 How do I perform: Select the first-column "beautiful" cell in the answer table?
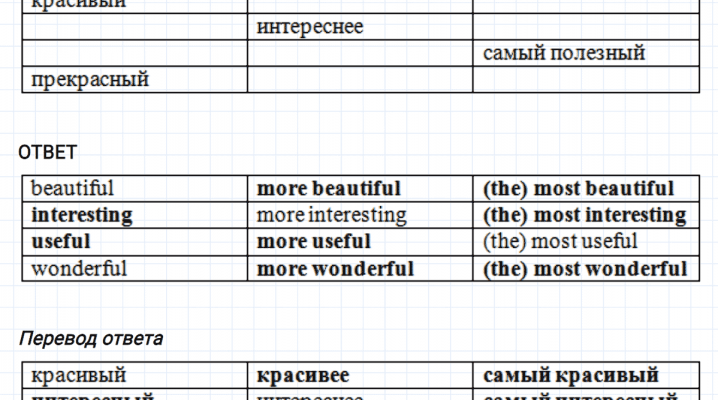[73, 188]
